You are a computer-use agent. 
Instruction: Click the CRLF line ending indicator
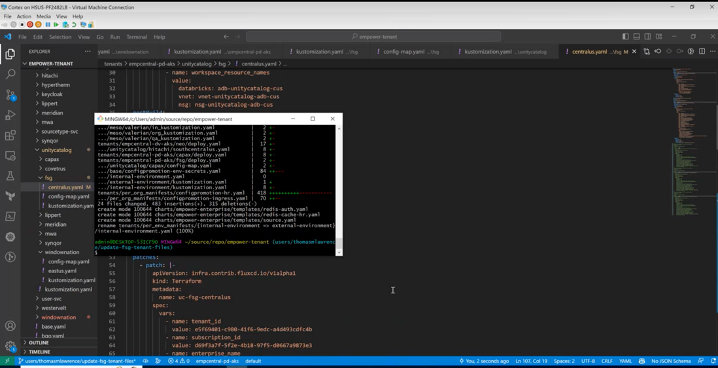[x=607, y=361]
